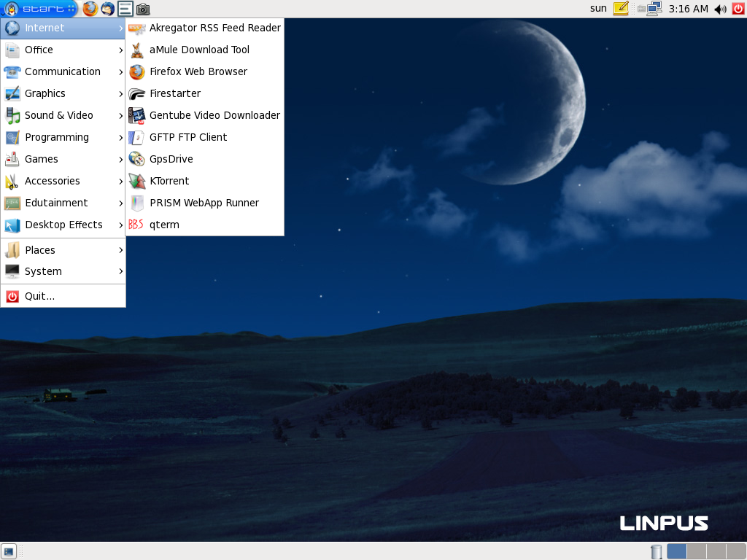
Task: Expand the Graphics submenu arrow
Action: click(120, 94)
